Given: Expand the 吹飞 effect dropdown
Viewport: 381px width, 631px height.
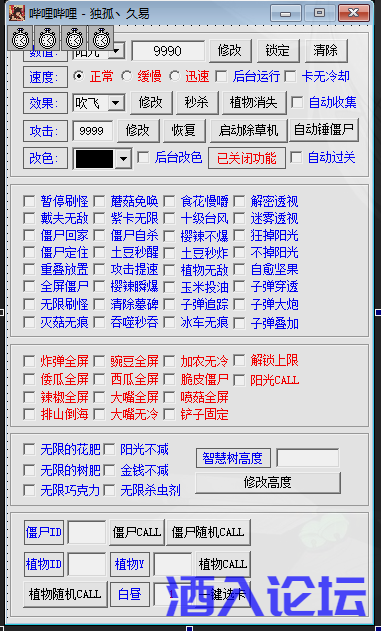Looking at the screenshot, I should [116, 103].
